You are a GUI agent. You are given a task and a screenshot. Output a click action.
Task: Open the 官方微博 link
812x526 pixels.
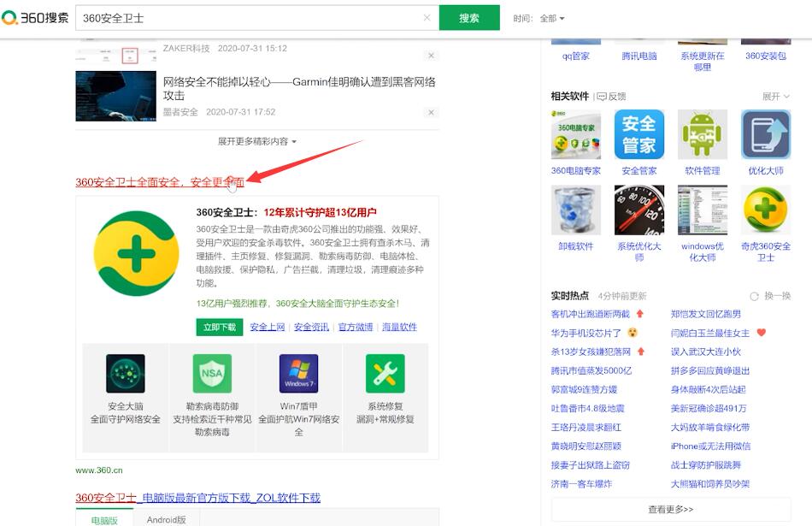356,327
